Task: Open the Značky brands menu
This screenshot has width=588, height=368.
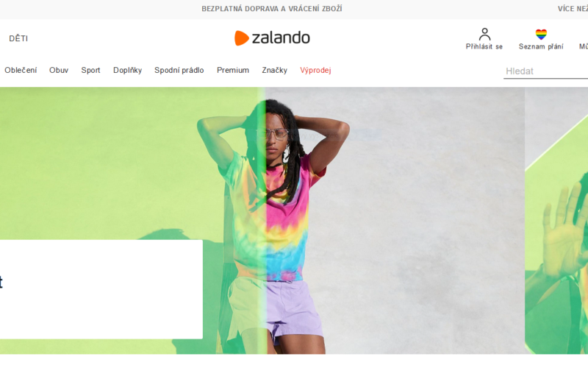Action: coord(274,70)
